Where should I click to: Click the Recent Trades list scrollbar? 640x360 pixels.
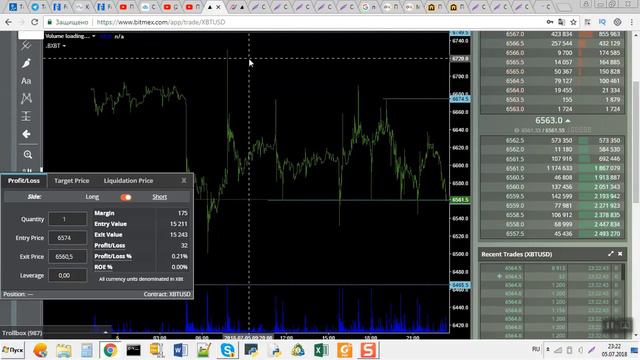[623, 272]
